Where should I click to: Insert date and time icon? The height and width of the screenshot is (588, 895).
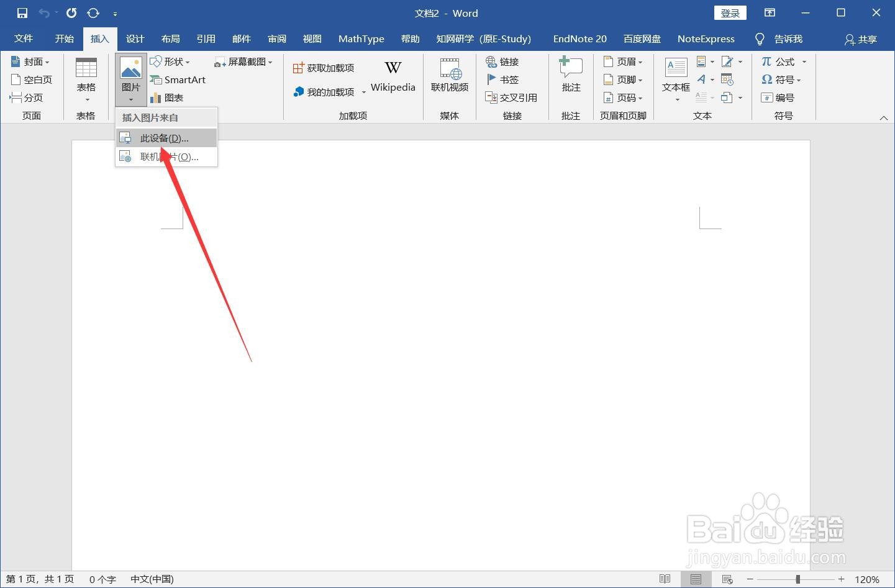pyautogui.click(x=727, y=79)
